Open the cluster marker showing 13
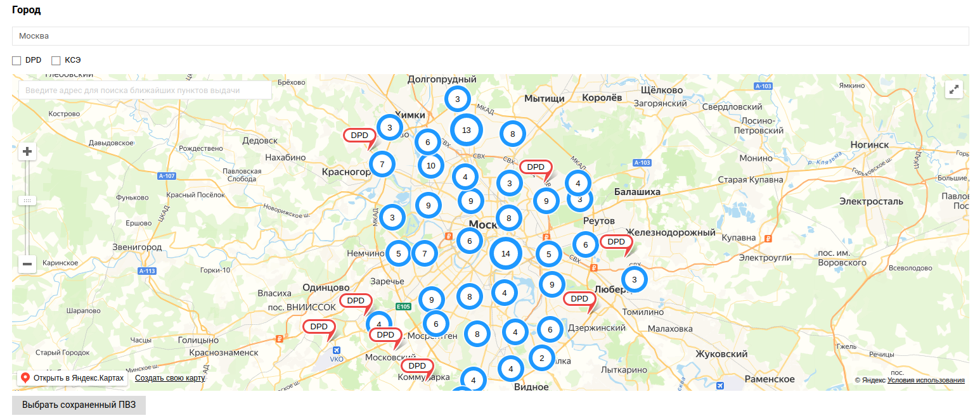The height and width of the screenshot is (418, 980). (467, 130)
